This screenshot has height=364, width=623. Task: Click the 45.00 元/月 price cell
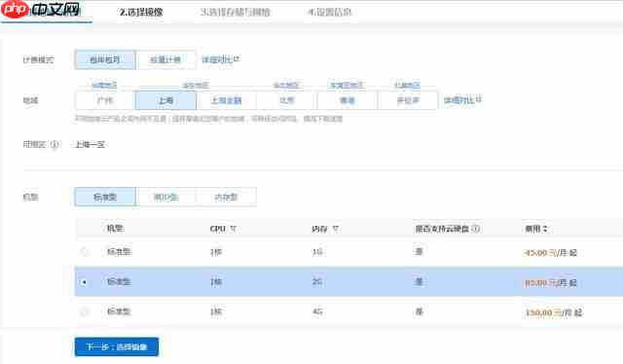point(551,252)
